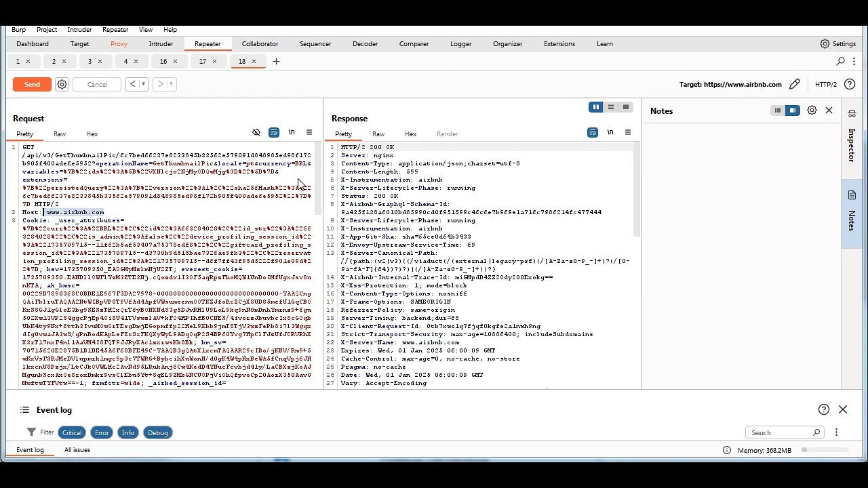Show newline characters in Request
The width and height of the screenshot is (868, 488).
[x=292, y=133]
